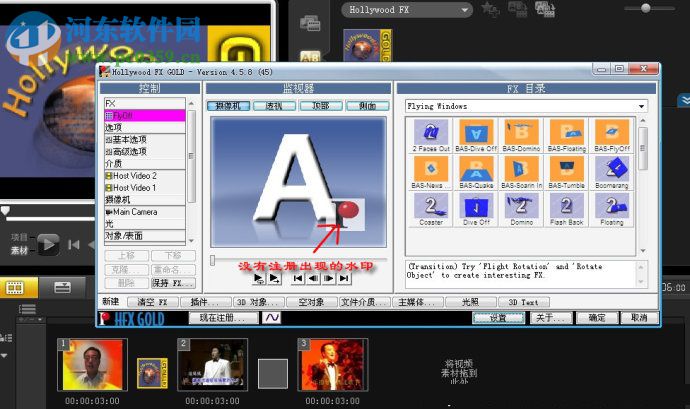Add 文件介质... file media

(x=365, y=302)
